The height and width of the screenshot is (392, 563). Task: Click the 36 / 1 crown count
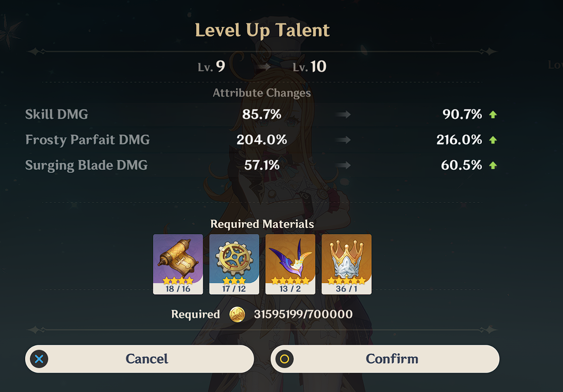point(347,289)
